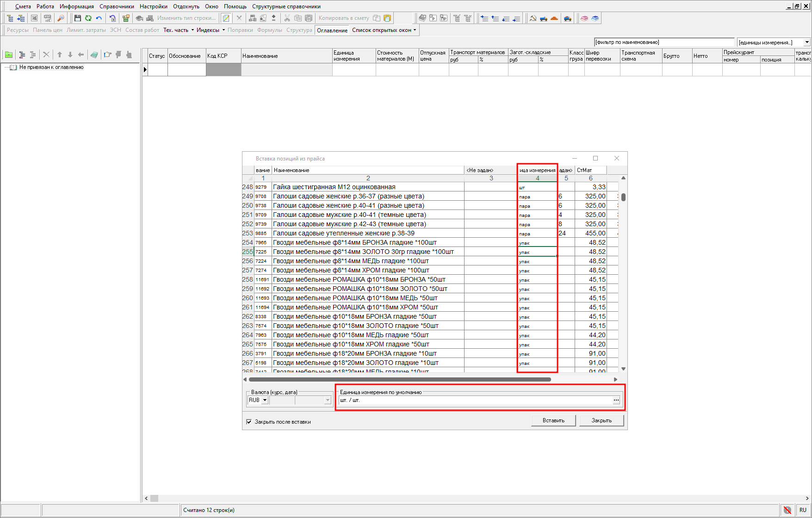The image size is (812, 518).
Task: Click the blue truck machinery icon
Action: pyautogui.click(x=544, y=18)
